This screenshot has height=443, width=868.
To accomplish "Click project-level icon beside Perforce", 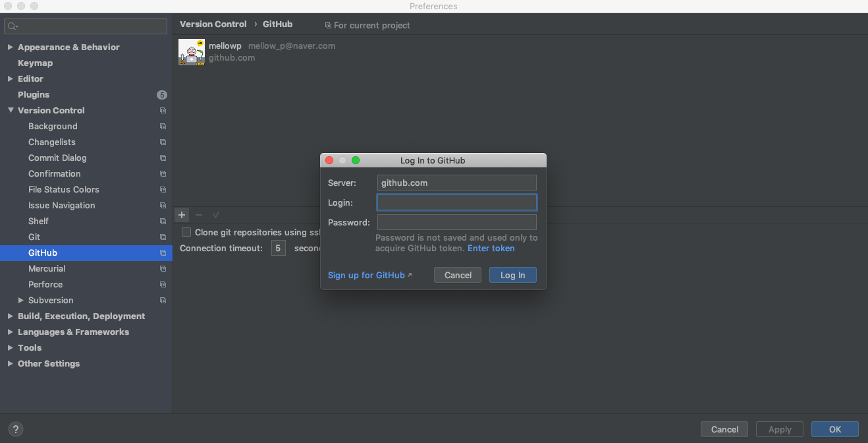I will (x=163, y=285).
